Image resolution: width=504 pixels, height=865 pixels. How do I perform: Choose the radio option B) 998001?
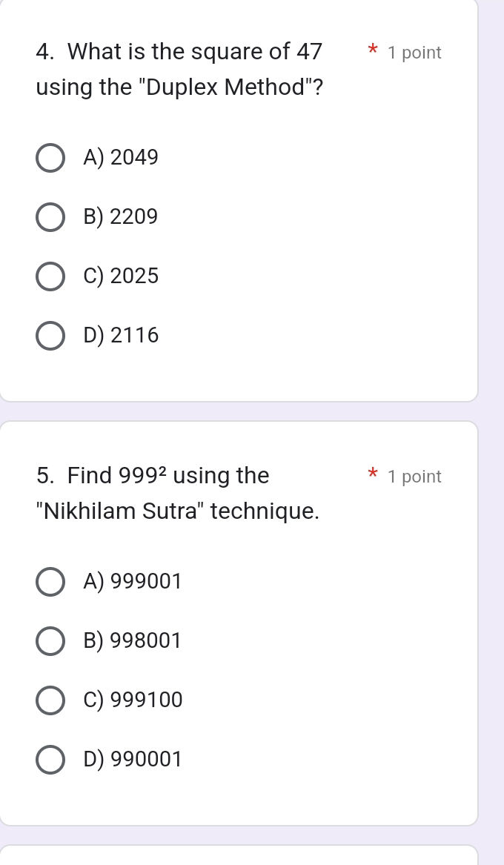(x=50, y=641)
